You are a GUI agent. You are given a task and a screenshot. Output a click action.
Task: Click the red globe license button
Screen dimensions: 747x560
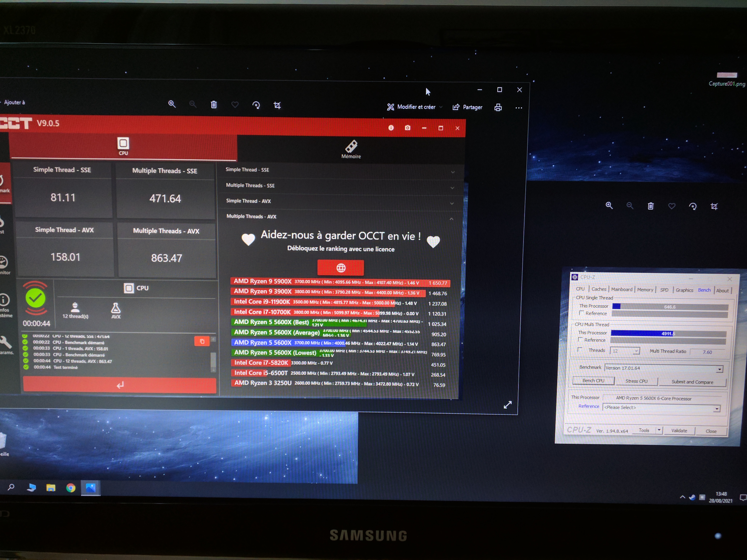340,268
